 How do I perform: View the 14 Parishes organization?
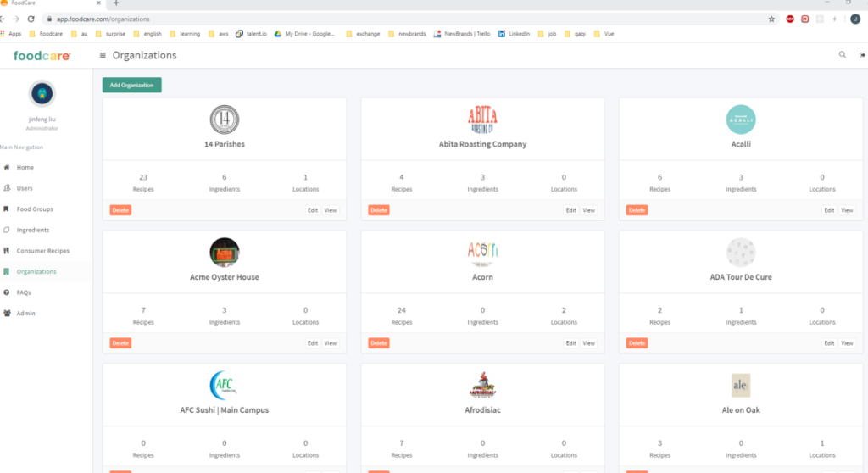pyautogui.click(x=331, y=210)
